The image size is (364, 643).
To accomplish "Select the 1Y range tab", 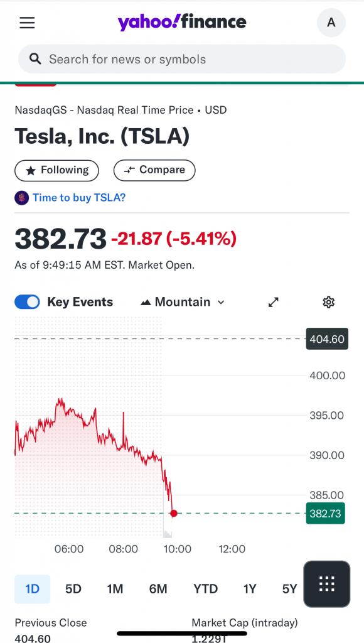I will click(250, 589).
